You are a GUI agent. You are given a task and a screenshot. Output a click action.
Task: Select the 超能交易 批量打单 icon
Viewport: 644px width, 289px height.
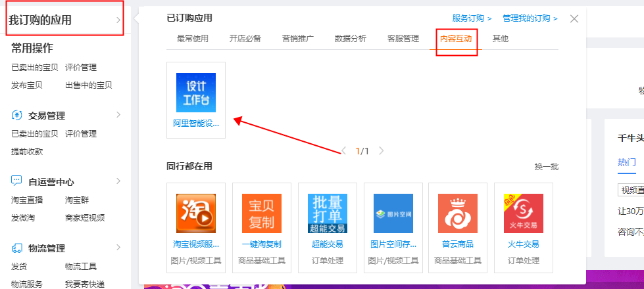[327, 213]
